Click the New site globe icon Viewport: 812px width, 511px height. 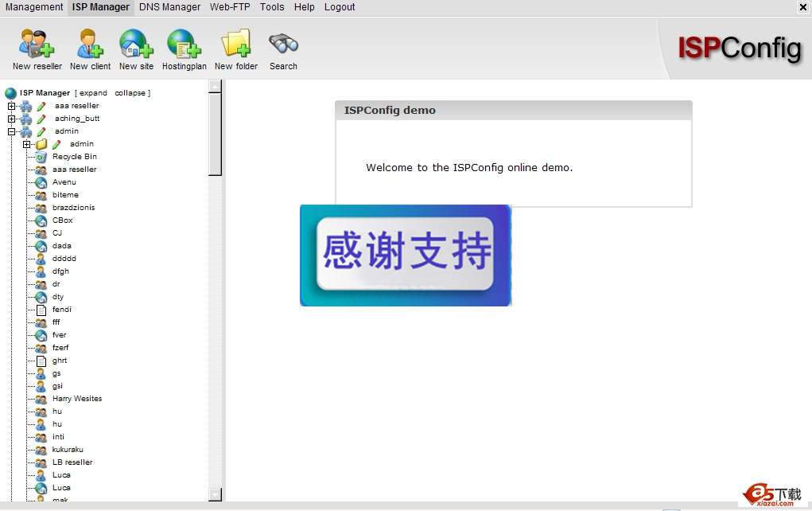click(x=136, y=43)
